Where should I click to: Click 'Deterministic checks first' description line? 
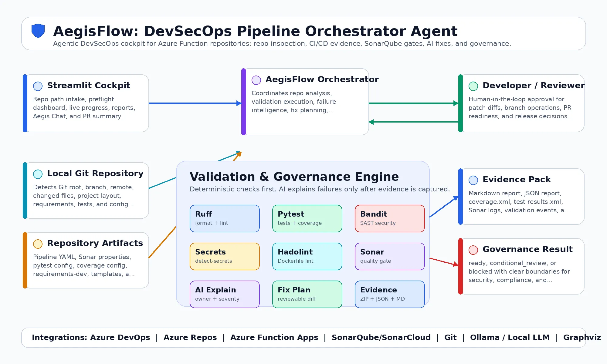click(x=320, y=189)
